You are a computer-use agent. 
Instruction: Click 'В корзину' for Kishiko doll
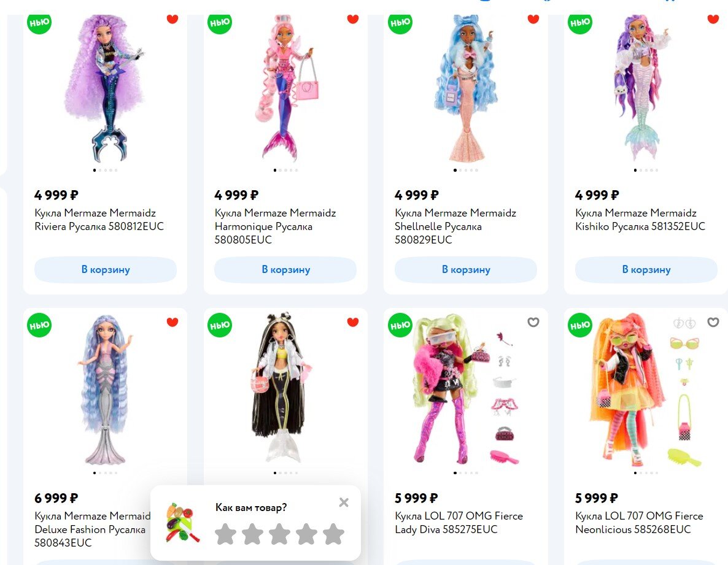(646, 269)
